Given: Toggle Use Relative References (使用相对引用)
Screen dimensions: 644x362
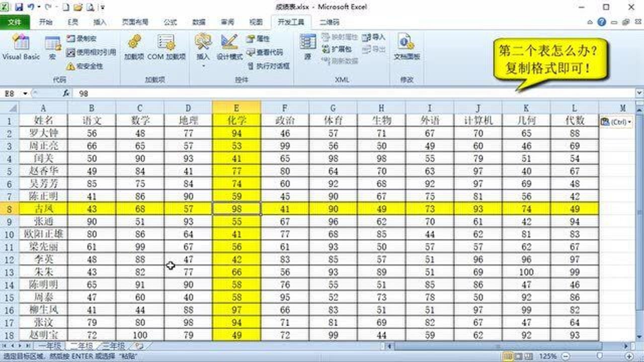Looking at the screenshot, I should point(91,52).
